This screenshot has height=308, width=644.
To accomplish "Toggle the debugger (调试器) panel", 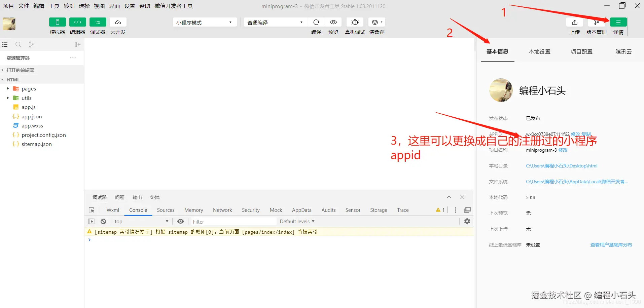I will (98, 22).
